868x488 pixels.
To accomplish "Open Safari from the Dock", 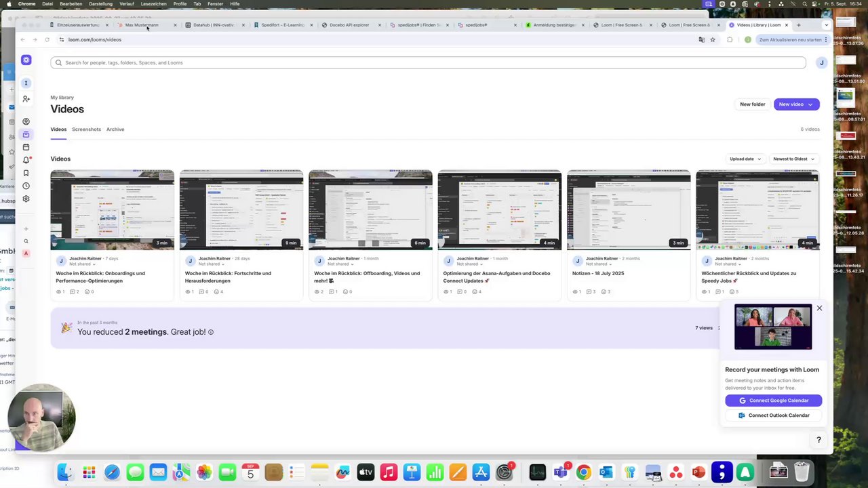I will 112,472.
